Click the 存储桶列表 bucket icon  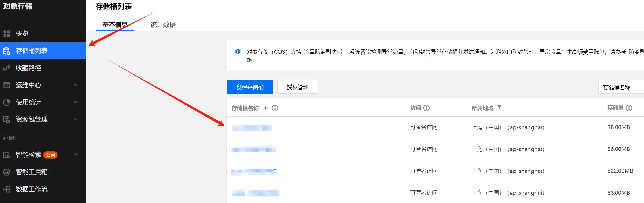tap(7, 51)
